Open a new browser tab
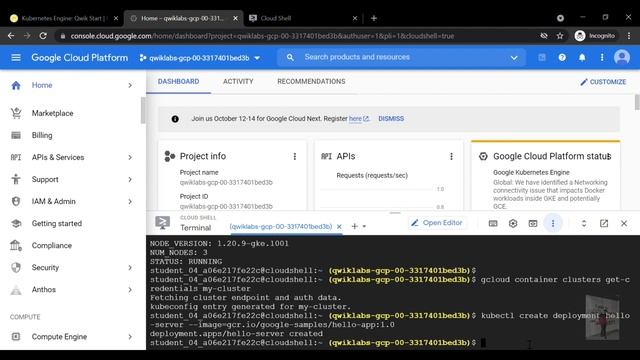This screenshot has height=360, width=640. coord(374,18)
